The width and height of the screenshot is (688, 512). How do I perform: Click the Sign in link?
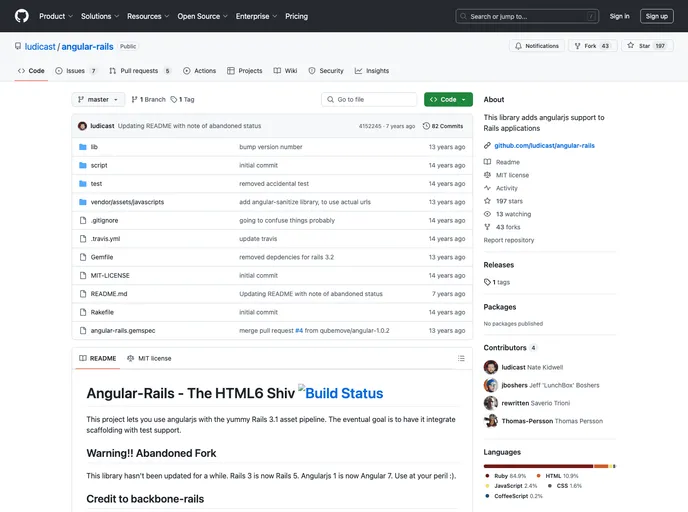(x=619, y=16)
